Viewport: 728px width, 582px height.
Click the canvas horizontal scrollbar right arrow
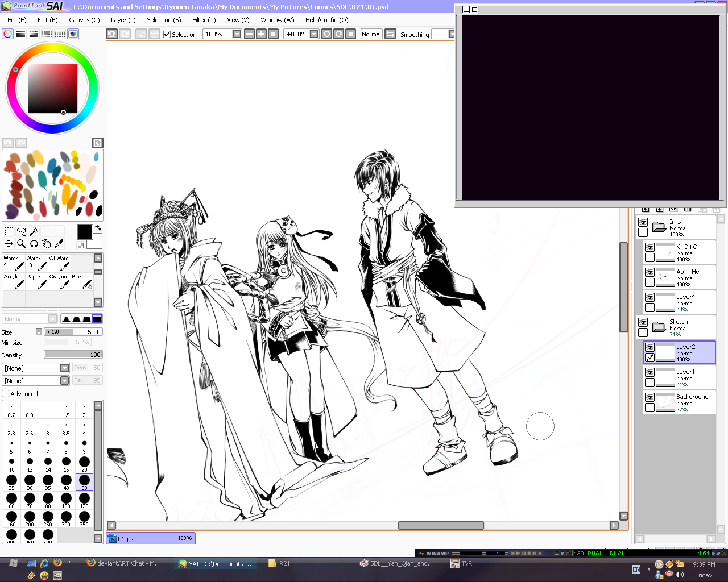(x=614, y=526)
